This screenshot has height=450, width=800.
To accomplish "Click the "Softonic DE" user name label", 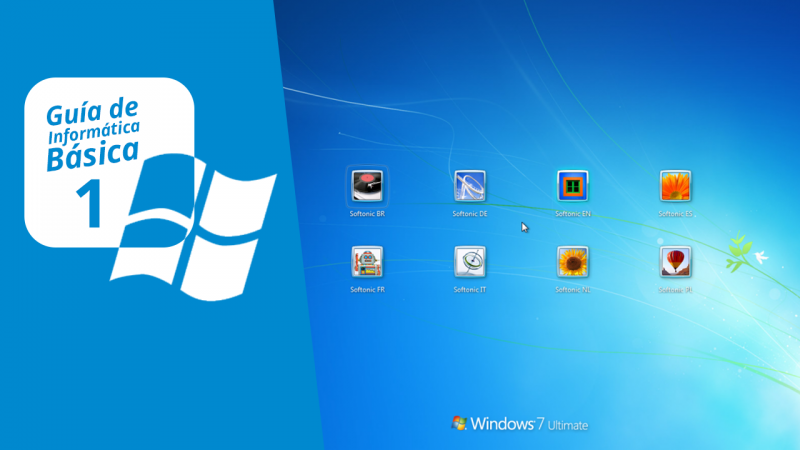I will tap(470, 214).
